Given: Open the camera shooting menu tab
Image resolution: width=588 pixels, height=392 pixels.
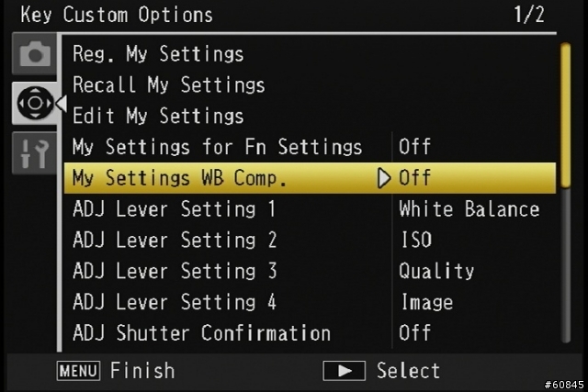Looking at the screenshot, I should [x=35, y=54].
